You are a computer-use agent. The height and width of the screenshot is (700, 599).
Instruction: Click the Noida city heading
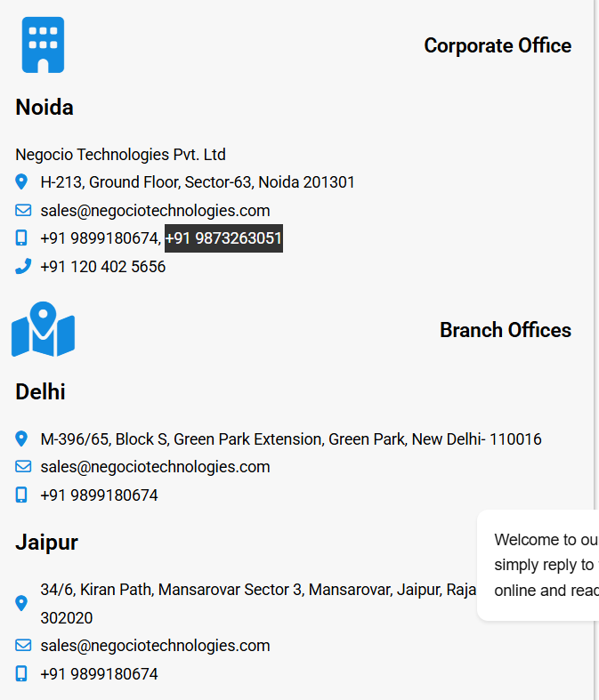(45, 107)
